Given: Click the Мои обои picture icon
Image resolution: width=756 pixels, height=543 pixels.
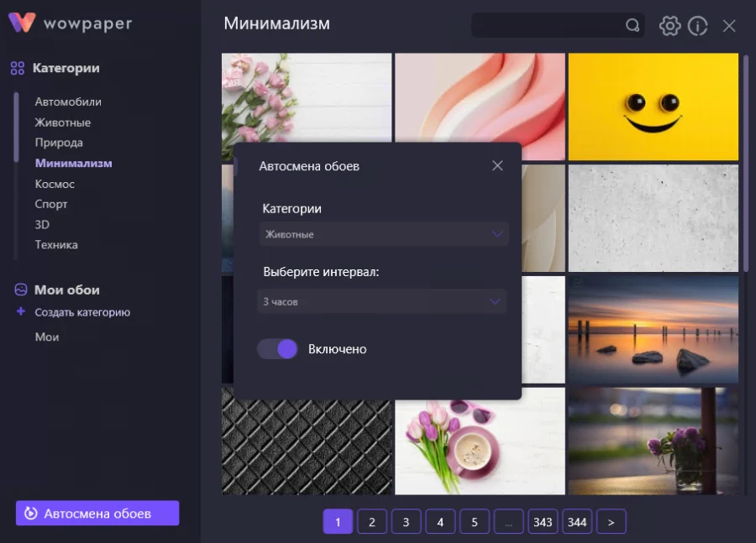Looking at the screenshot, I should tap(21, 290).
